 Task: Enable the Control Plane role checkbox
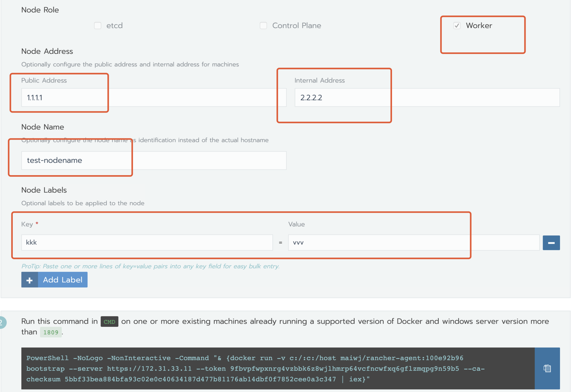click(x=263, y=26)
